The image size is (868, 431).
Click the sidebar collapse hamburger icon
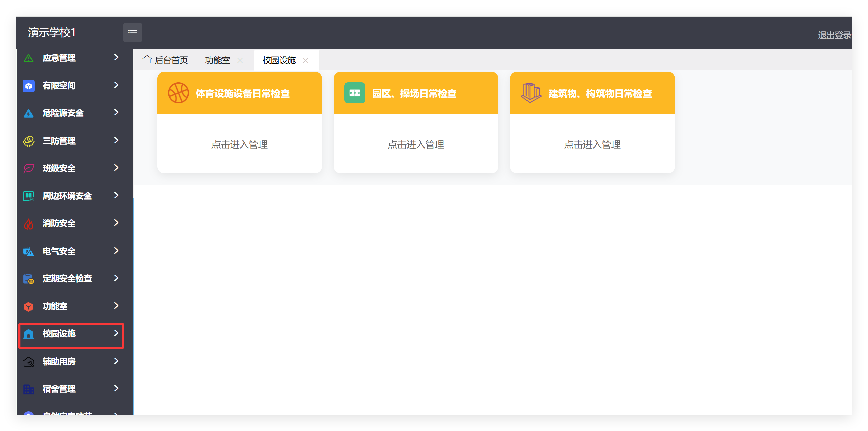(132, 33)
